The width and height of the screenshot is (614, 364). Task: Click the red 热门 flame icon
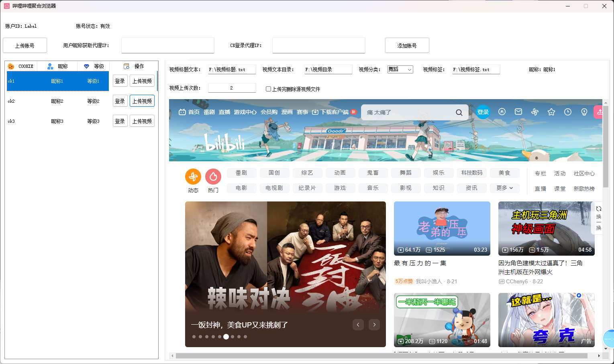(x=213, y=177)
